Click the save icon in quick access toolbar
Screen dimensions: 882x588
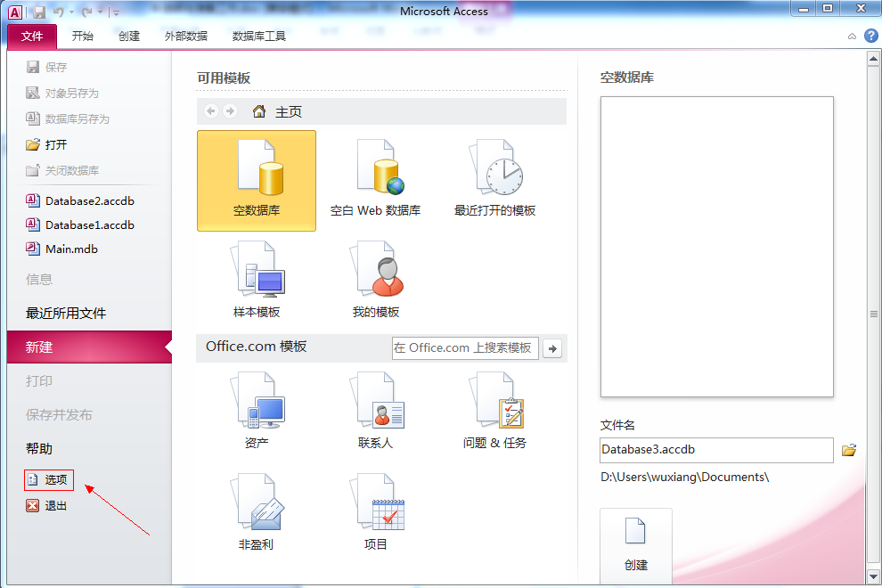(x=39, y=12)
